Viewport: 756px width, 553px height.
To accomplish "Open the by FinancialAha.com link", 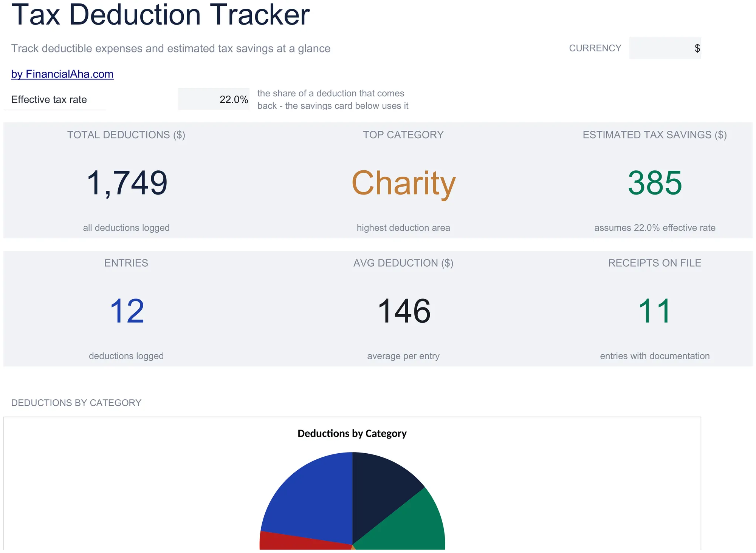I will [x=62, y=74].
